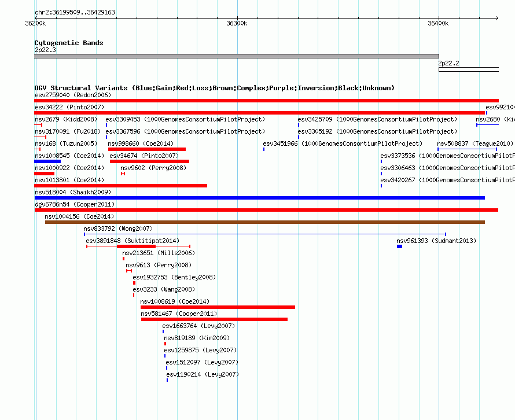515x420 pixels.
Task: Click esv1512097 (Levy2007) label
Action: pyautogui.click(x=202, y=362)
